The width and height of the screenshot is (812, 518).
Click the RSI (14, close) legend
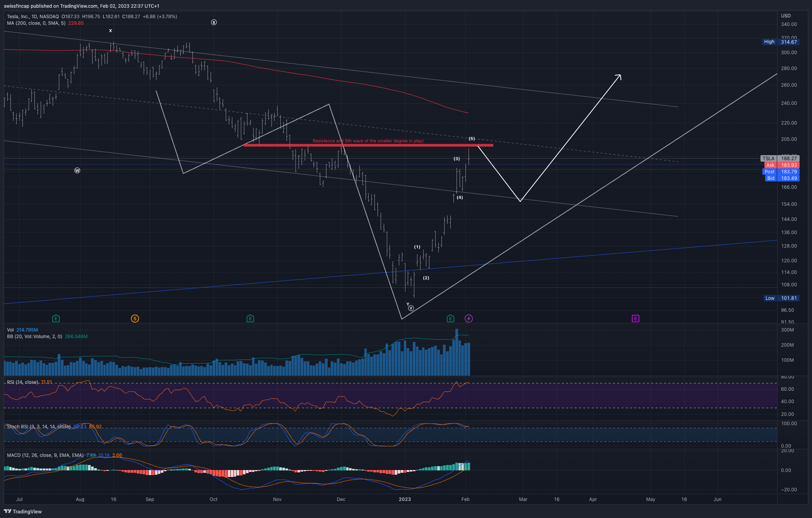[x=22, y=382]
